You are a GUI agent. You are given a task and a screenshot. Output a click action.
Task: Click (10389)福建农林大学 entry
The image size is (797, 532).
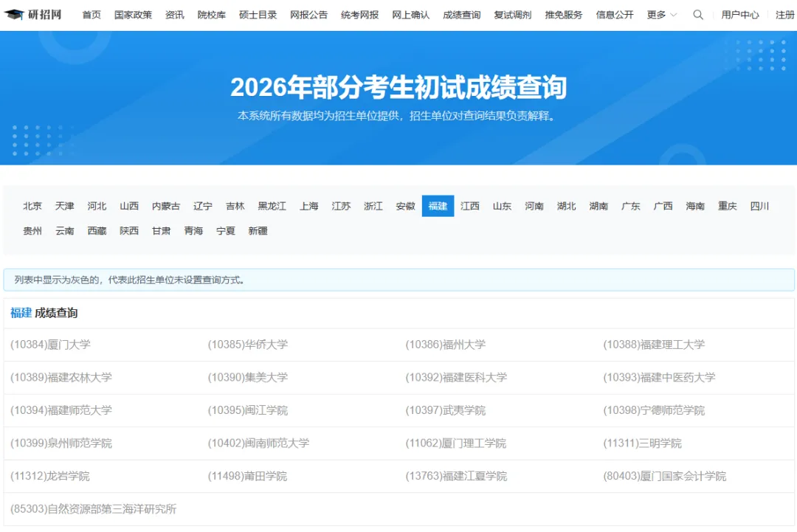(61, 378)
